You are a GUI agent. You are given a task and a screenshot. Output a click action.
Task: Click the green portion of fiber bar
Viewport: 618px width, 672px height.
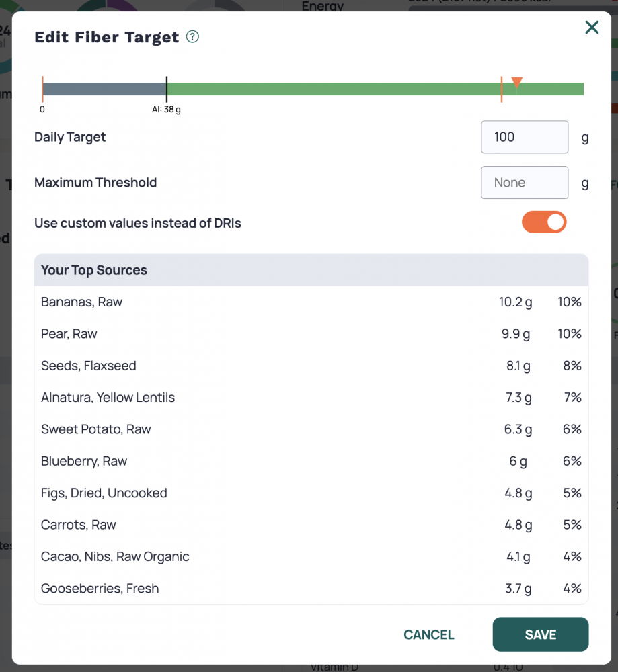(375, 89)
